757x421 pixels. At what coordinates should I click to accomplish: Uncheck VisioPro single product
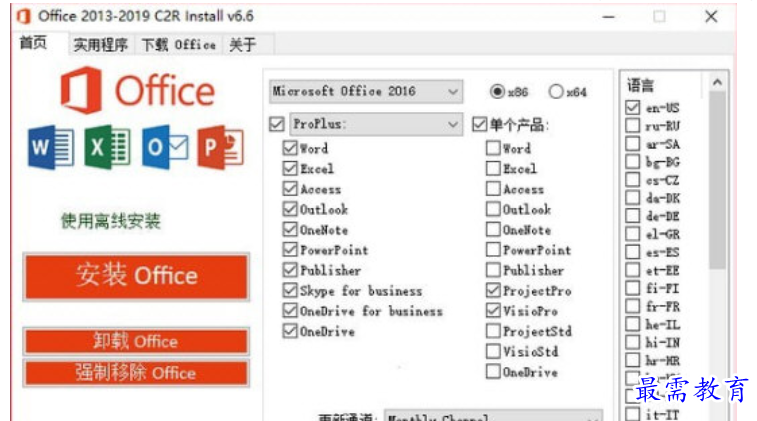[x=493, y=310]
